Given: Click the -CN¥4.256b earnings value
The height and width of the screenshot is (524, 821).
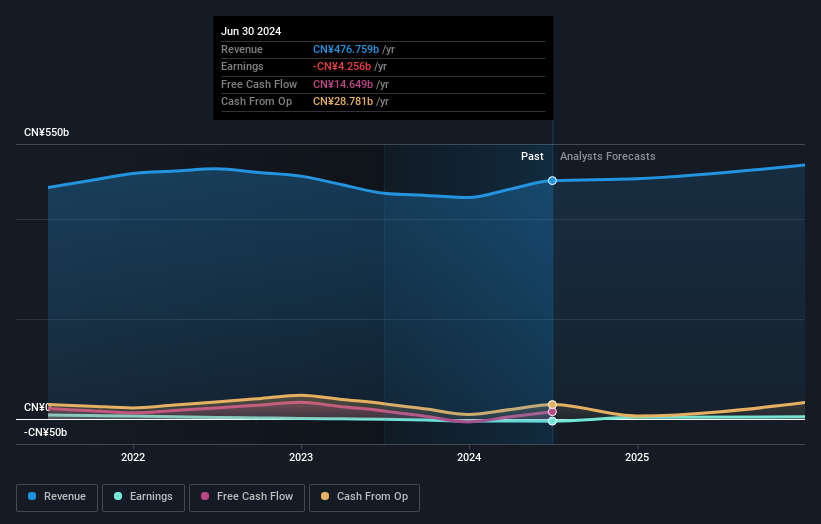Looking at the screenshot, I should click(342, 66).
